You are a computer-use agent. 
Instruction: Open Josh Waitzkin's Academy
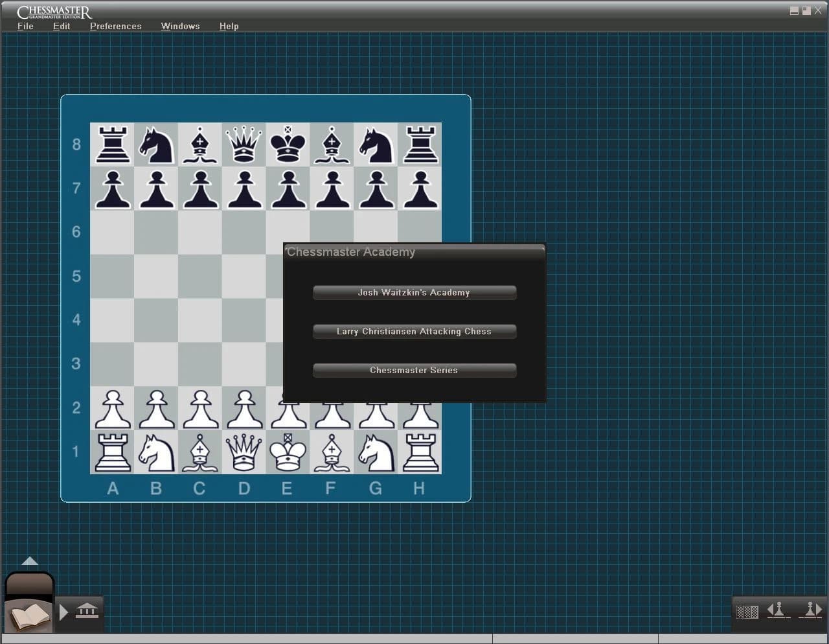click(414, 292)
